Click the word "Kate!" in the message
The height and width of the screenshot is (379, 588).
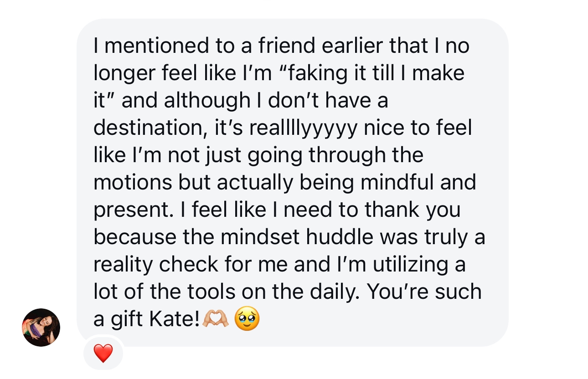pos(175,319)
